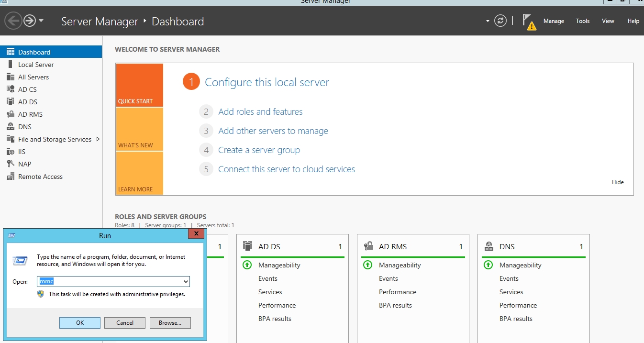The width and height of the screenshot is (644, 343).
Task: Click the All Servers icon
Action: coord(11,77)
